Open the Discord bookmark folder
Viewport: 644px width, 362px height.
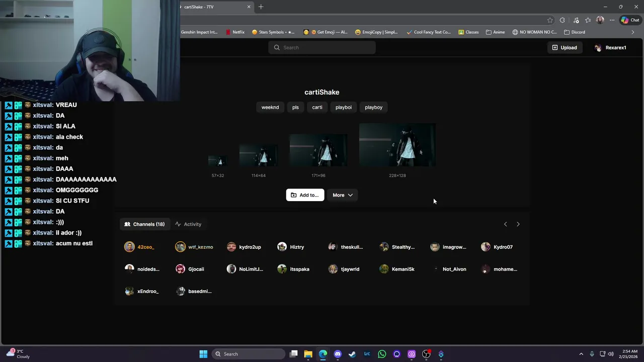pyautogui.click(x=575, y=32)
